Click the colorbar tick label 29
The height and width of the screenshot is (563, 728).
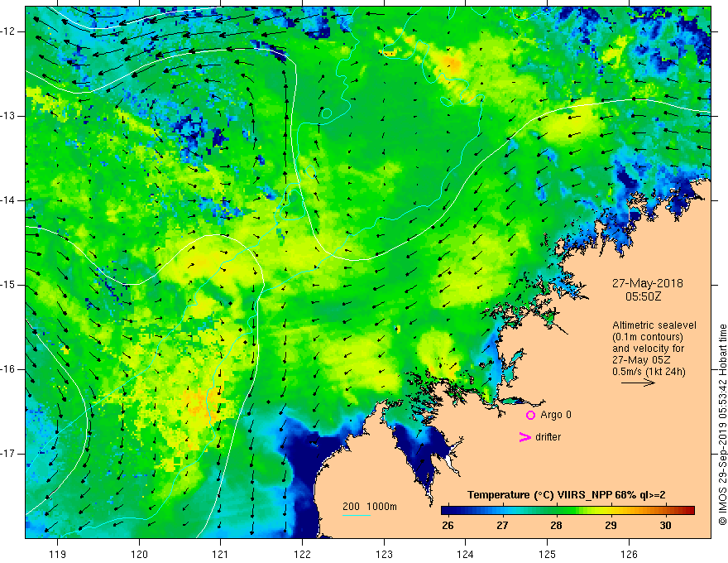click(611, 526)
